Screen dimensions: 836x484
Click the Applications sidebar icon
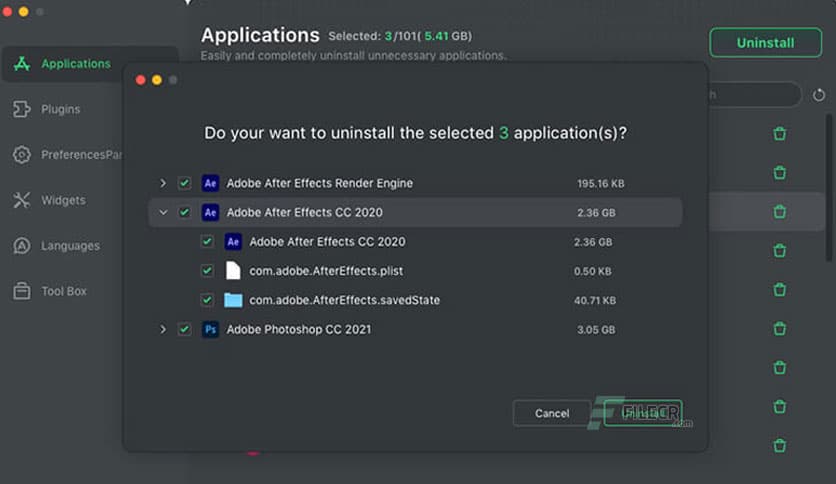tap(22, 64)
